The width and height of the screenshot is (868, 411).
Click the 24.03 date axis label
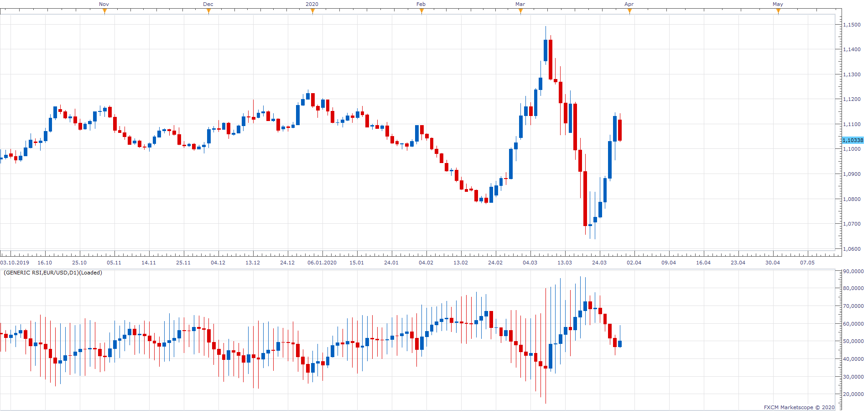(599, 263)
